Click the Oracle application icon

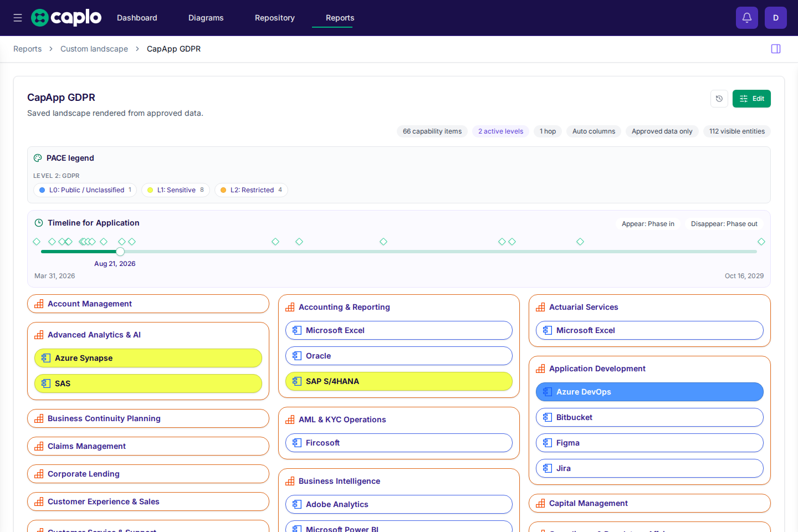pos(297,356)
